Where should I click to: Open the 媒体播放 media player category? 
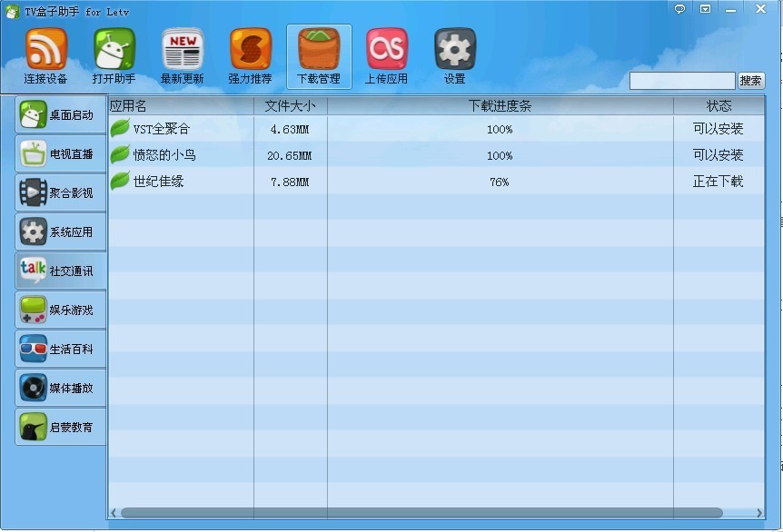(x=61, y=388)
